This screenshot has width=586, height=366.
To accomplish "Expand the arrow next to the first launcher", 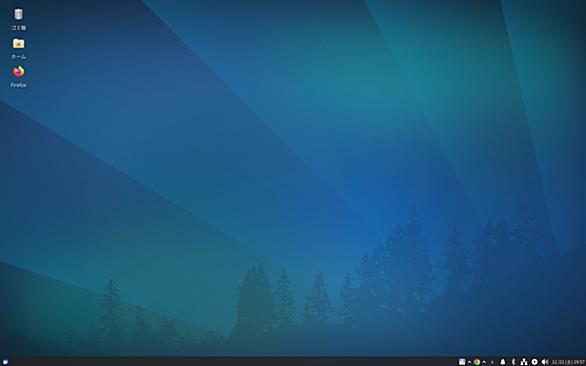I will pos(469,362).
